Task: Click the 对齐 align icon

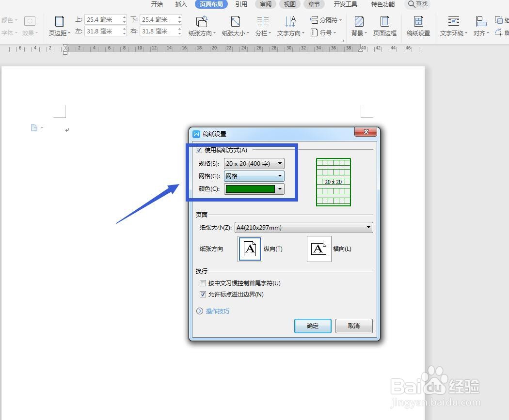Action: point(481,21)
